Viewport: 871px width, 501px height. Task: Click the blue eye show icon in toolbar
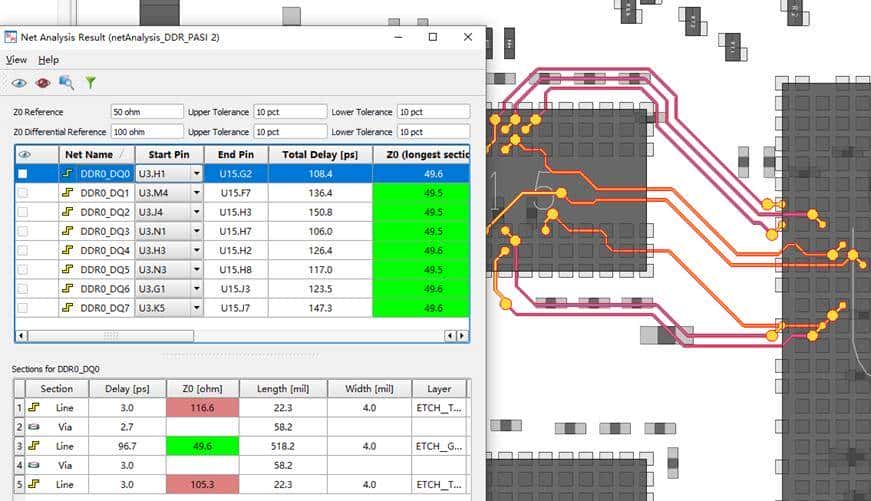click(x=19, y=83)
